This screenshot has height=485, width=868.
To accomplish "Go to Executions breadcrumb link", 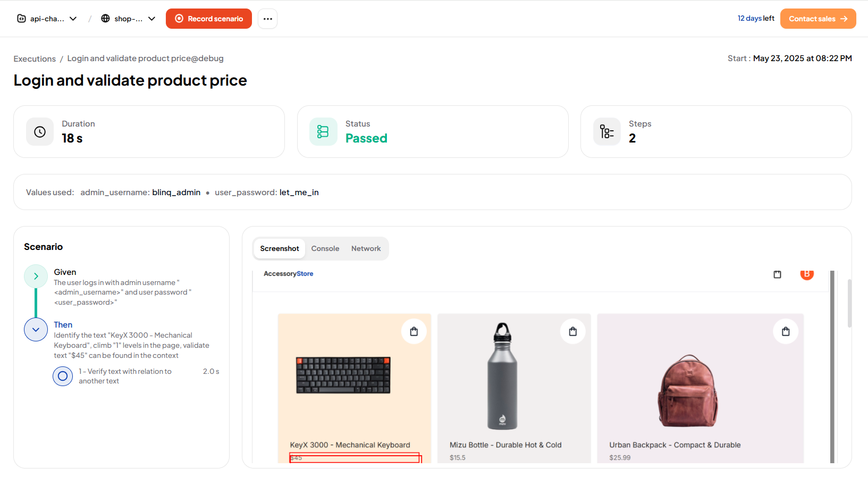I will (x=35, y=58).
